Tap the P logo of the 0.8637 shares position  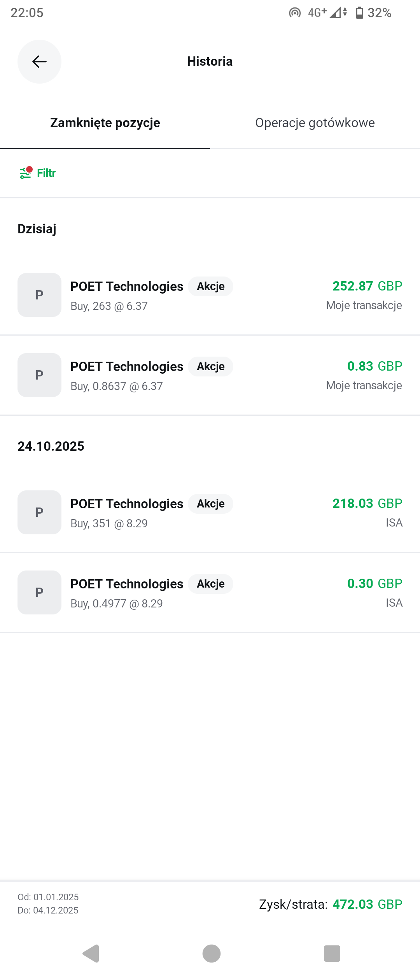39,375
